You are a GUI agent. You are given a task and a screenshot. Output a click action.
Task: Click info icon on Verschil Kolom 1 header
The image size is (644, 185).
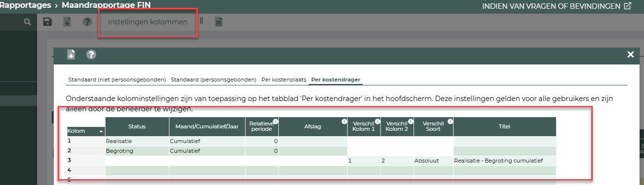coord(377,122)
